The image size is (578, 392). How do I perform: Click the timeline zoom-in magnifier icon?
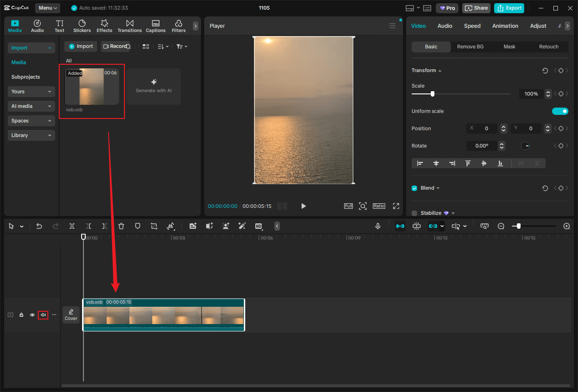(566, 226)
